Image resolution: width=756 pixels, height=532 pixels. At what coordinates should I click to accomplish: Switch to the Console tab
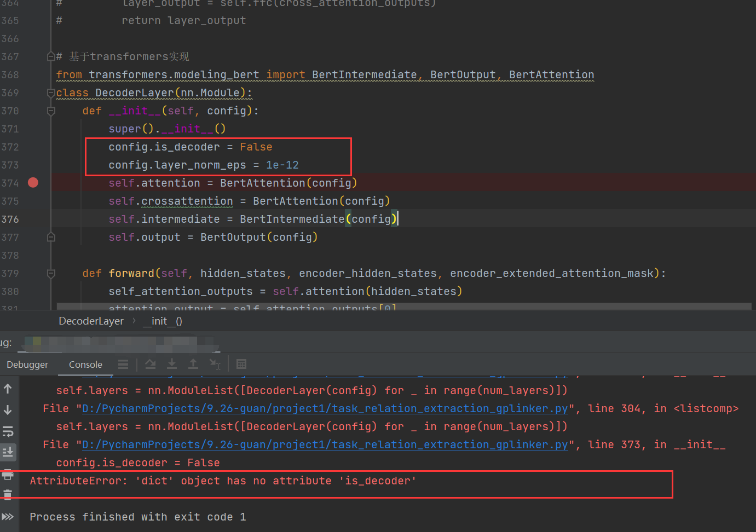pyautogui.click(x=85, y=364)
